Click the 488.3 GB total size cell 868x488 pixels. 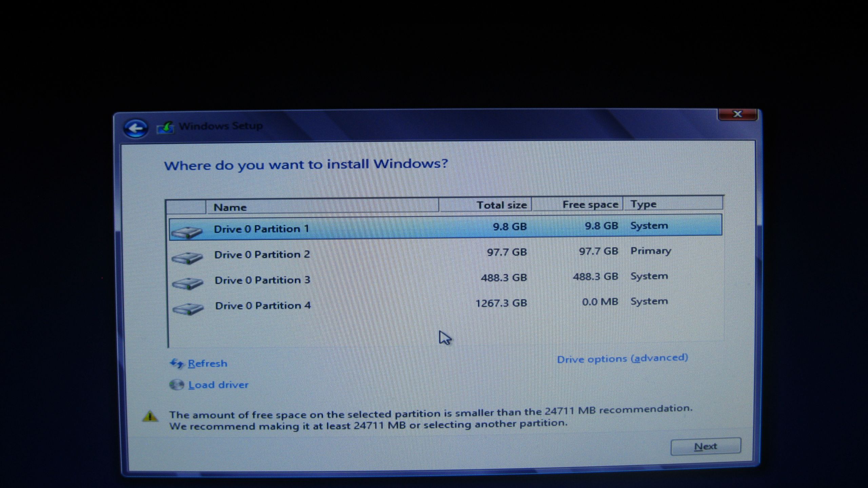point(504,278)
